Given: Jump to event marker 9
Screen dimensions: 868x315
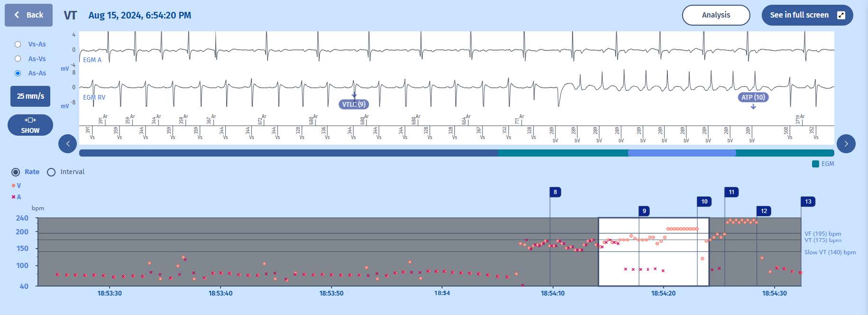Looking at the screenshot, I should [644, 211].
